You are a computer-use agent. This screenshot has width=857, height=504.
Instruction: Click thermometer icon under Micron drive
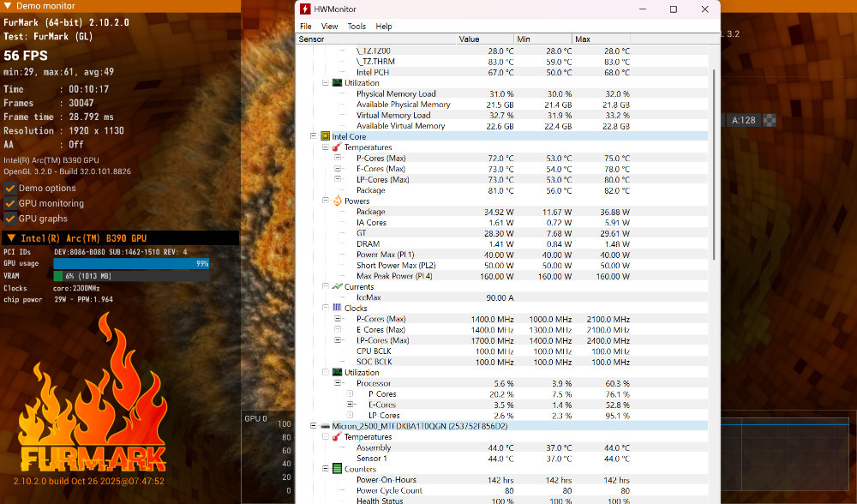[337, 437]
